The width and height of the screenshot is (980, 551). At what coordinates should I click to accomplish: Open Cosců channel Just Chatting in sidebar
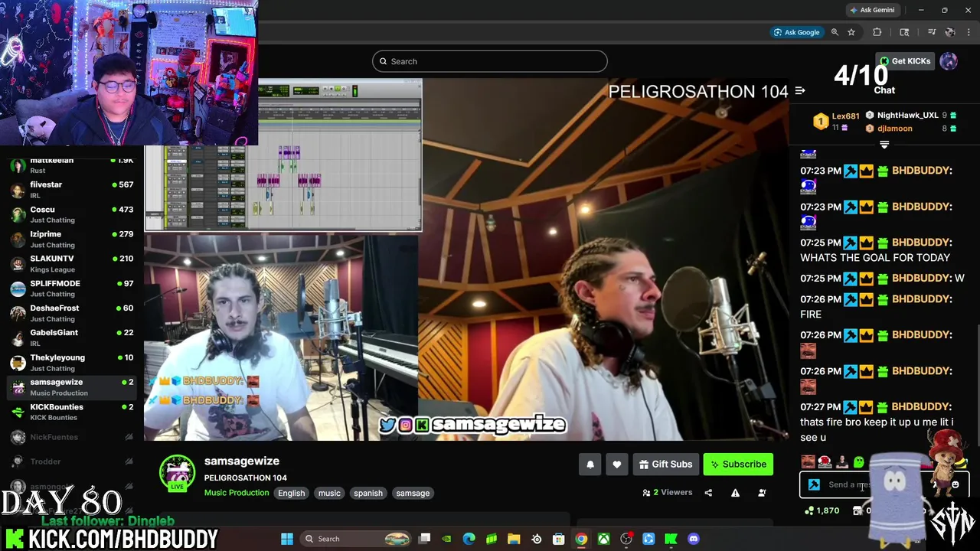pos(72,214)
